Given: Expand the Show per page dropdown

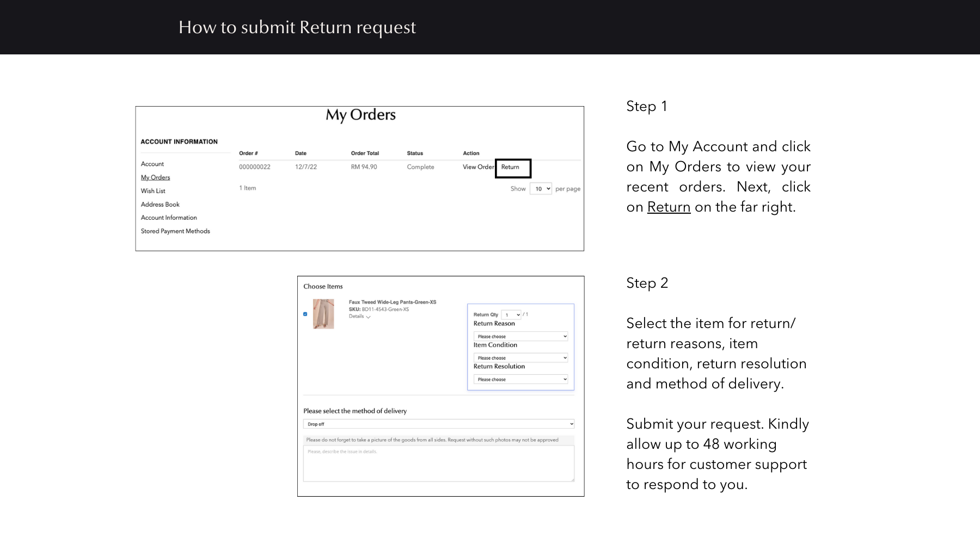Looking at the screenshot, I should pyautogui.click(x=541, y=189).
